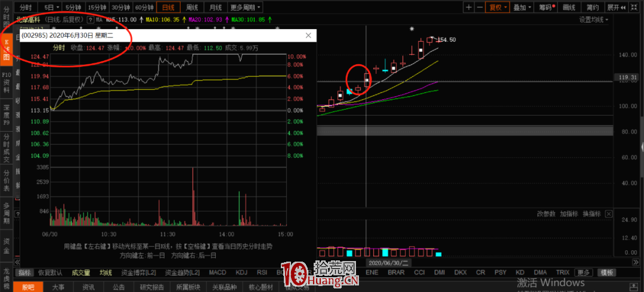Switch to 15分钟 period
644x292 pixels.
(x=97, y=7)
